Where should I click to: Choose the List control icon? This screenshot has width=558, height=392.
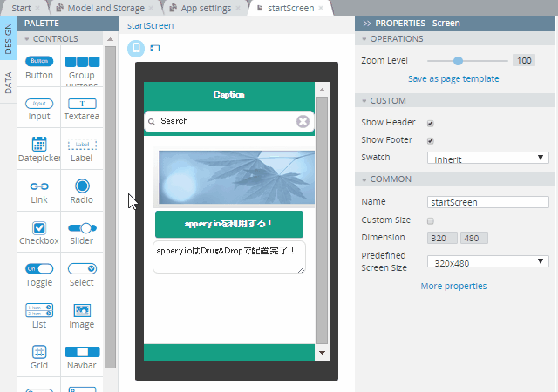[x=39, y=310]
